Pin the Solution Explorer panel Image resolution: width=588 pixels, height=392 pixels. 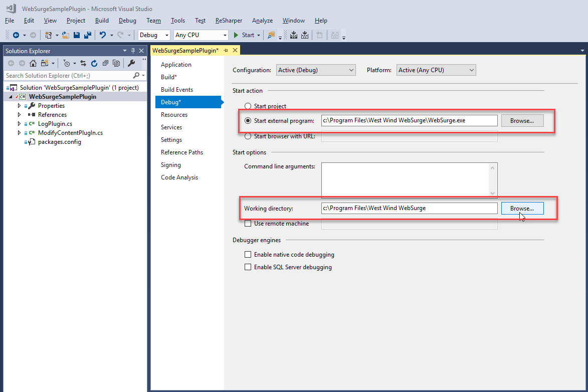tap(133, 51)
